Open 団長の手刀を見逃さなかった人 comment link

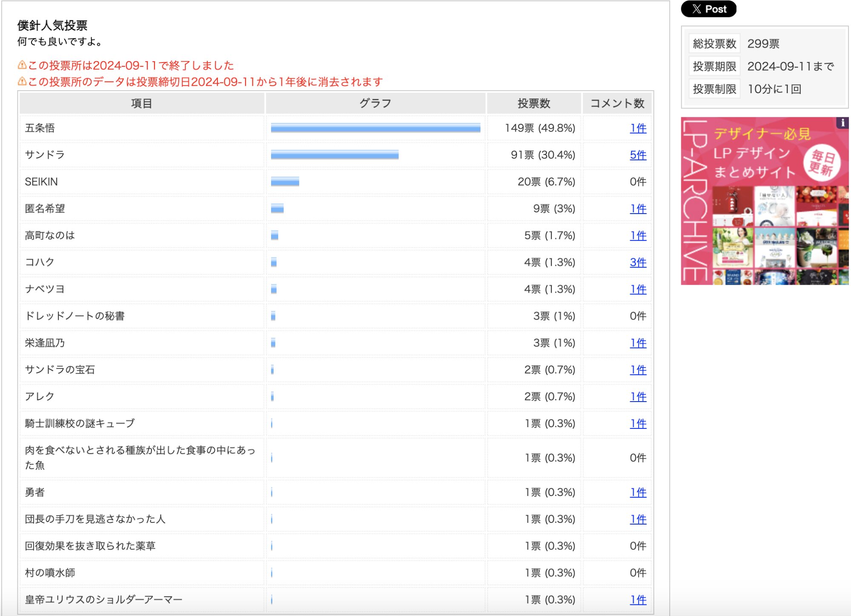[x=637, y=519]
